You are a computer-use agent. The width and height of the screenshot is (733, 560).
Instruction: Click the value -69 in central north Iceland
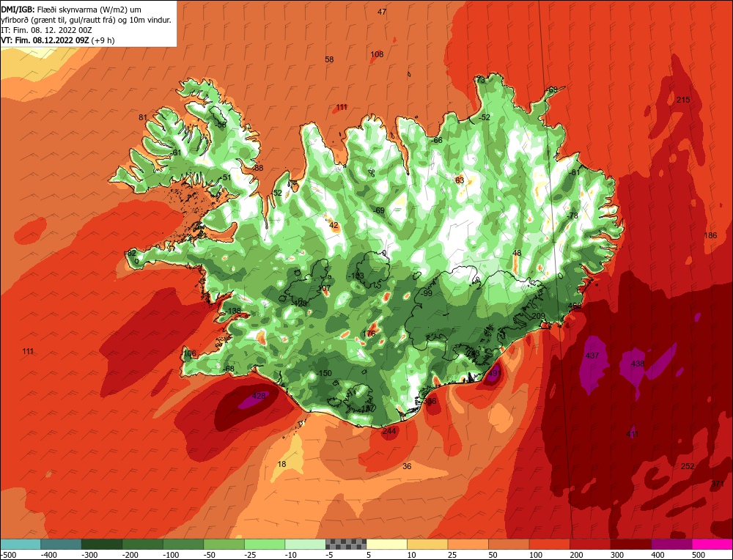[x=379, y=210]
